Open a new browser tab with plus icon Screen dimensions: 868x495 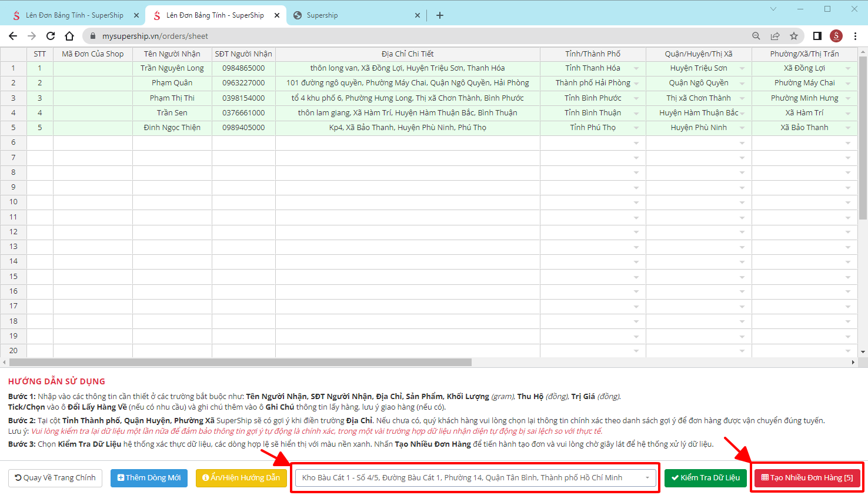click(x=440, y=15)
